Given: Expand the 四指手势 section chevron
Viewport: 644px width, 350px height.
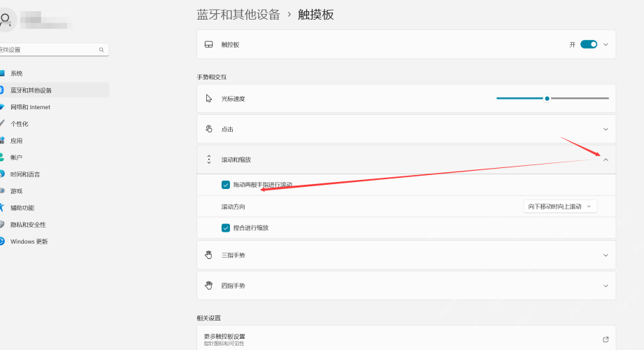Looking at the screenshot, I should point(606,286).
